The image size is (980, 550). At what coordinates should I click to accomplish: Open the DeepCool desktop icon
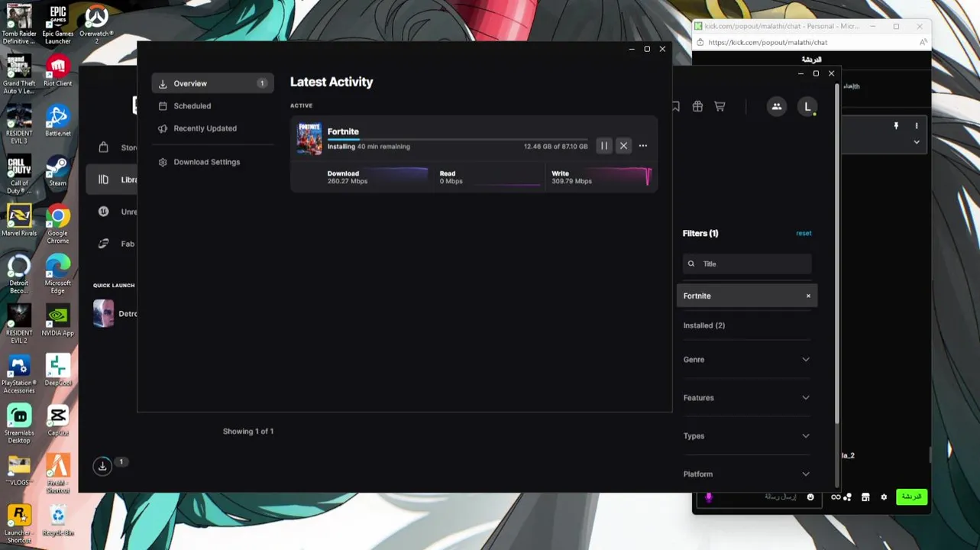pyautogui.click(x=57, y=370)
